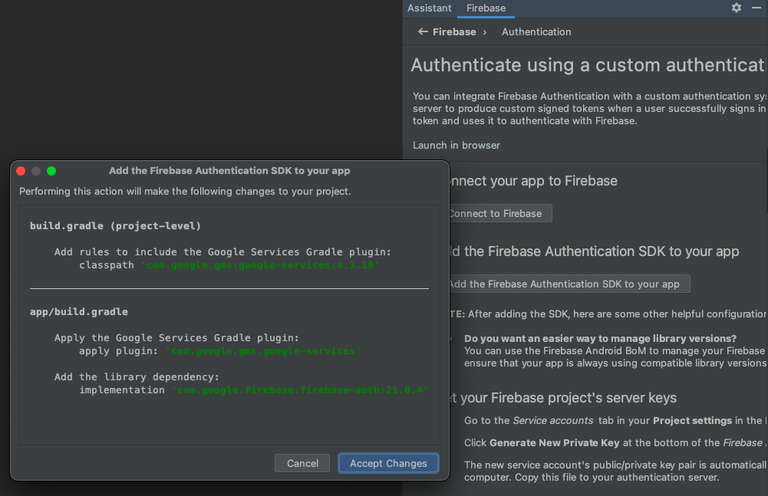
Task: Click the google-services classpath string
Action: 262,265
